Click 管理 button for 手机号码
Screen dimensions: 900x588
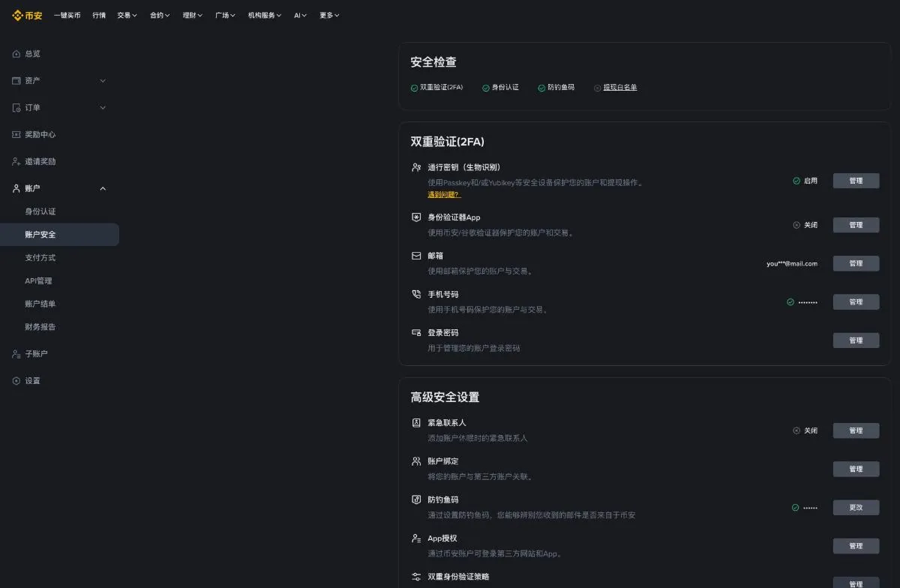click(856, 301)
